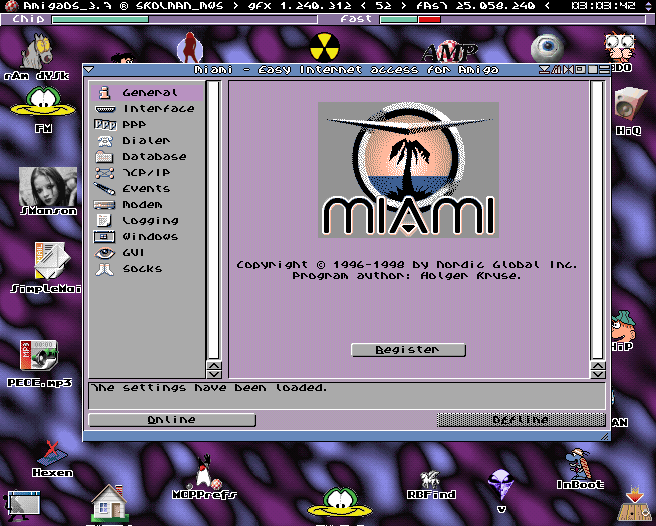Screen dimensions: 656x526
Task: Select the Modem settings entry
Action: pos(147,205)
